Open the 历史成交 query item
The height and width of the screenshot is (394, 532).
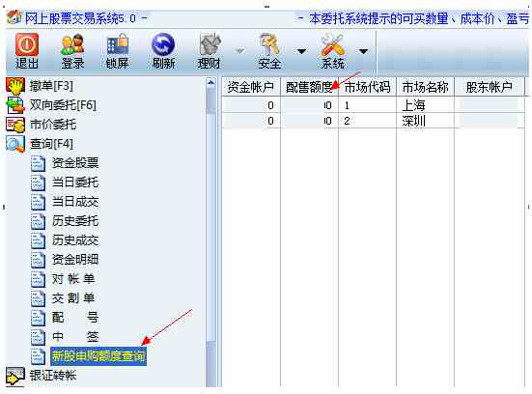point(75,240)
